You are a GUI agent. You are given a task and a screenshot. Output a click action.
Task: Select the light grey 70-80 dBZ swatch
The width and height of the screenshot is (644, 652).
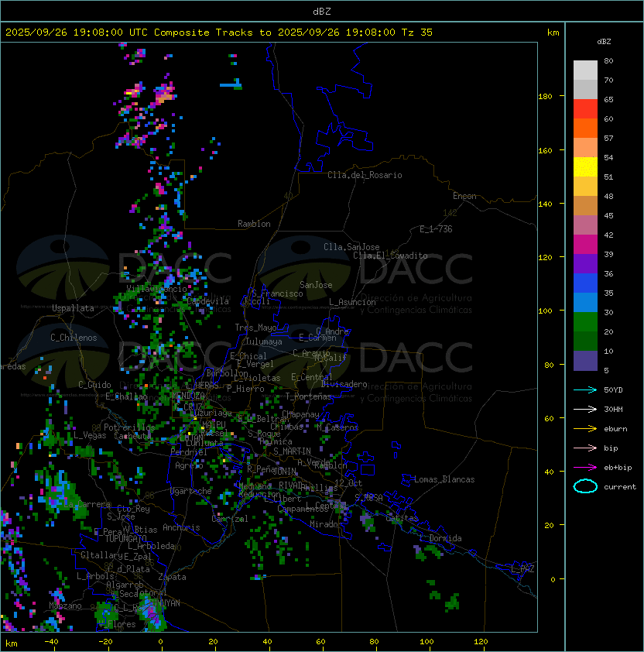[x=585, y=70]
